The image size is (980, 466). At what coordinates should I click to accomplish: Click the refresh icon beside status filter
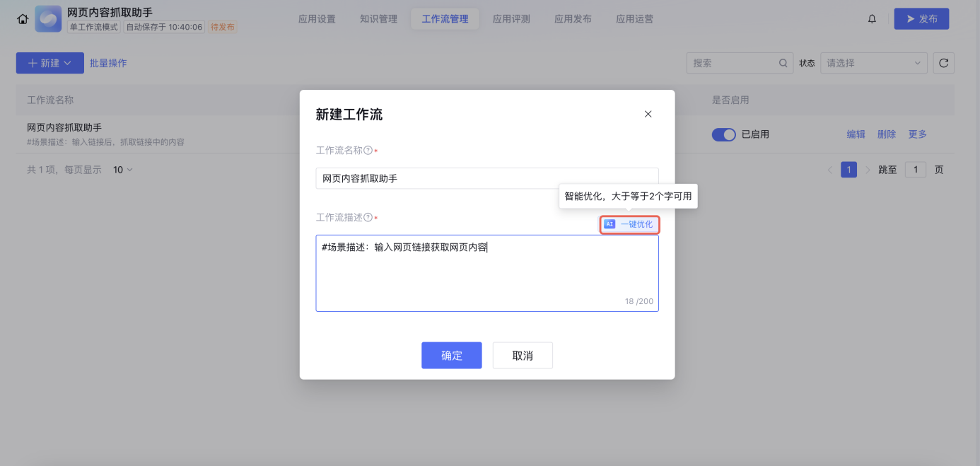pyautogui.click(x=943, y=63)
